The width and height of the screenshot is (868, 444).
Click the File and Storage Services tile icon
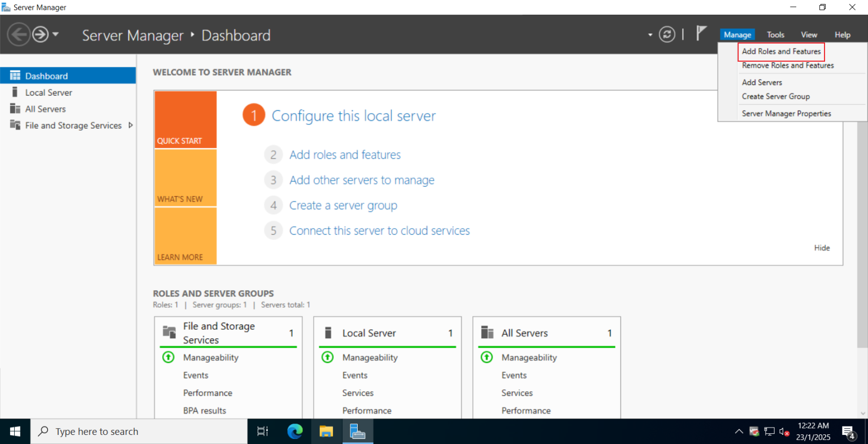point(170,333)
